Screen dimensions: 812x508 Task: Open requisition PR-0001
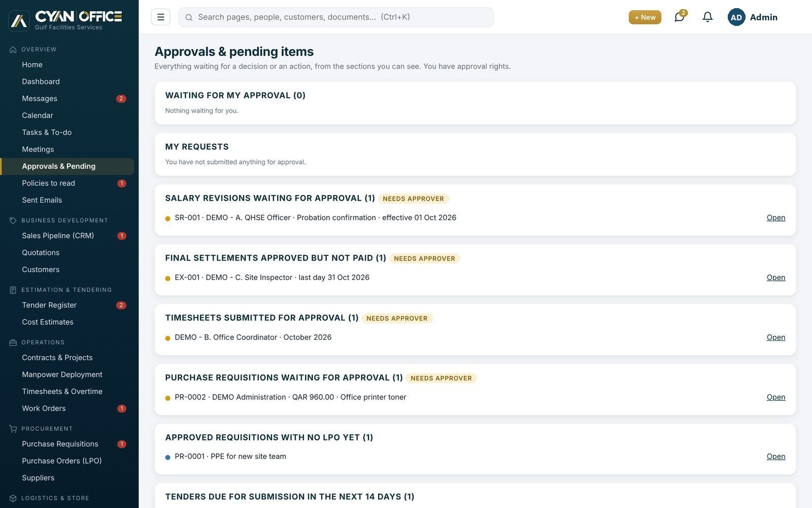pyautogui.click(x=775, y=457)
